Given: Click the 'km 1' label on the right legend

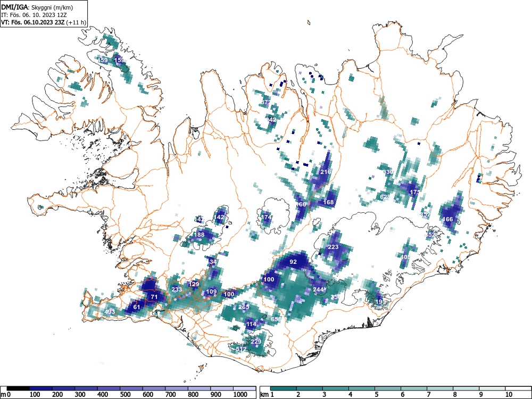Looking at the screenshot, I should [268, 395].
